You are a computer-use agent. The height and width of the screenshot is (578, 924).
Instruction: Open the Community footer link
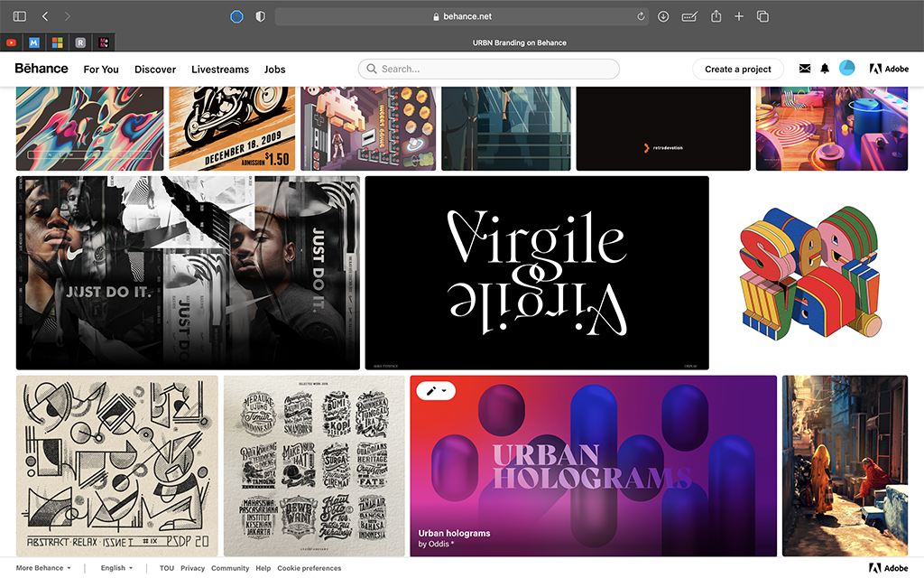[x=230, y=568]
